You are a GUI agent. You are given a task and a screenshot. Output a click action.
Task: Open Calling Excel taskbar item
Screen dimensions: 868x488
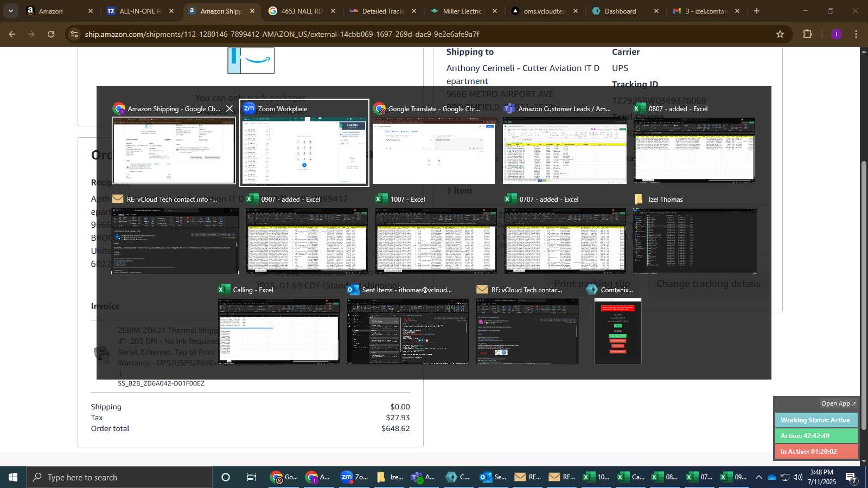click(631, 477)
